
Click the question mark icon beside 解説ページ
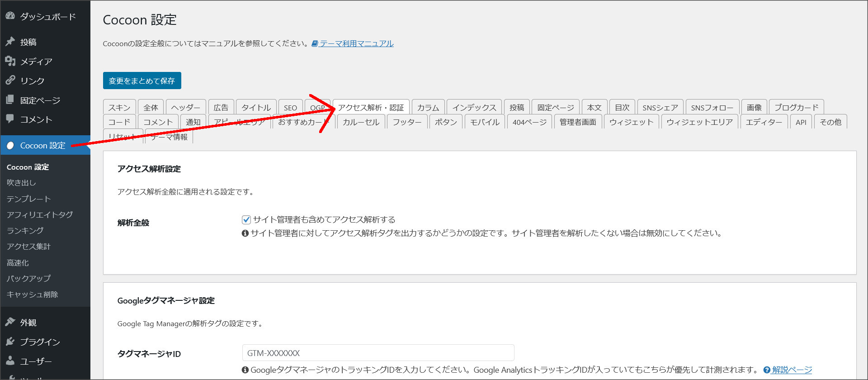point(767,370)
